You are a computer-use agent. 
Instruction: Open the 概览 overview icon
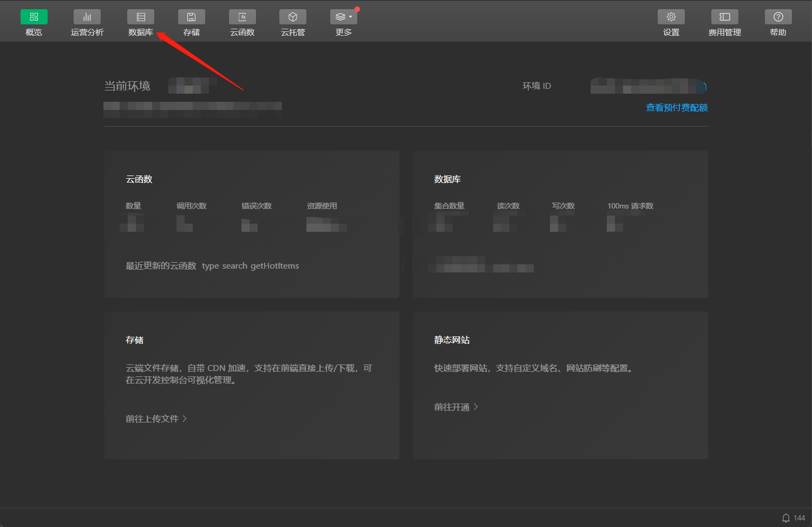click(34, 17)
